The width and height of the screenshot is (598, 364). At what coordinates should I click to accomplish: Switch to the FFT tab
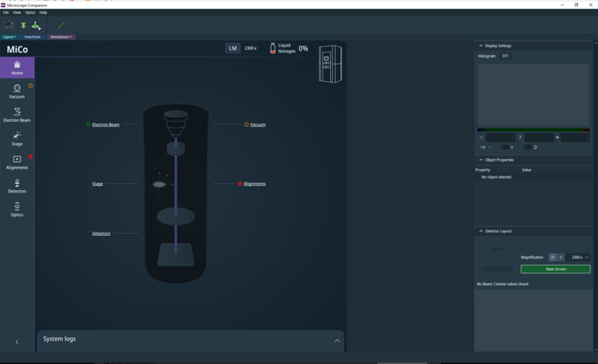click(x=505, y=56)
